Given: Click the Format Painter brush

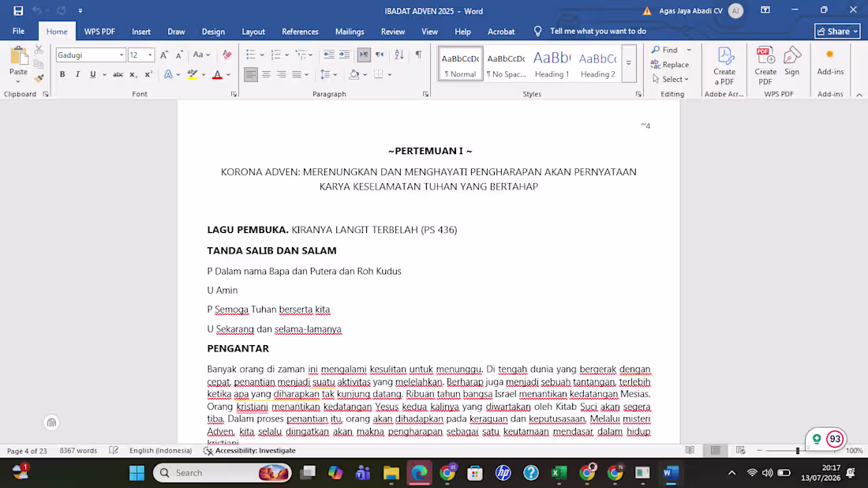Looking at the screenshot, I should 39,79.
